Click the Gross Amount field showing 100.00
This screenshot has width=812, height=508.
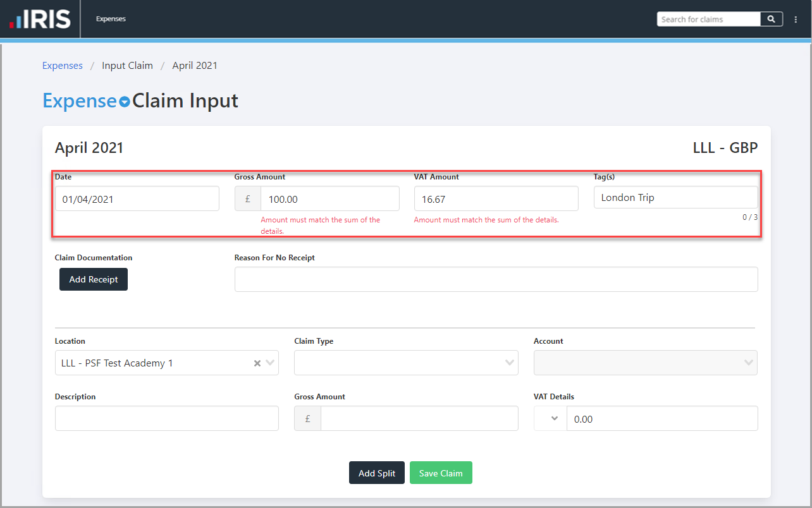329,198
